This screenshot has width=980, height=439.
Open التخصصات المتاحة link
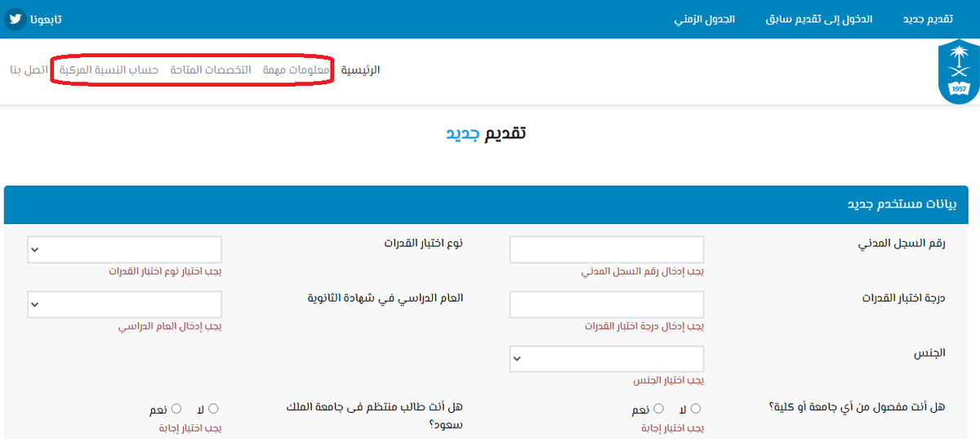click(211, 69)
